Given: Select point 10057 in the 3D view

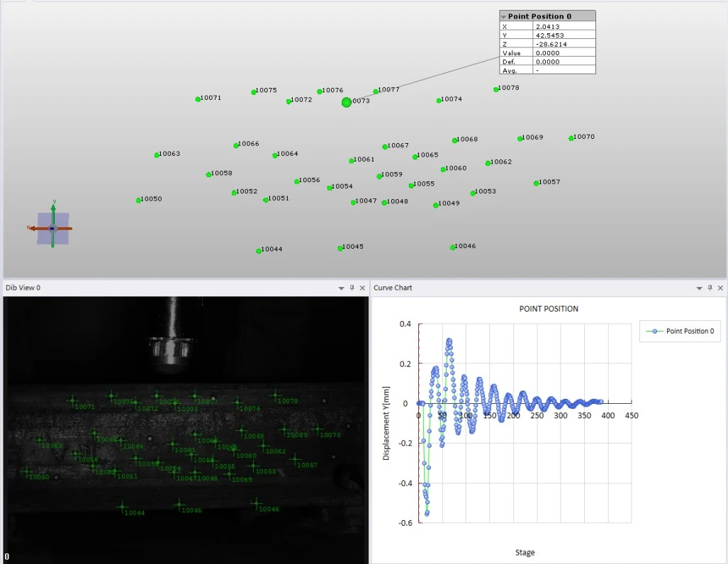Looking at the screenshot, I should click(536, 183).
